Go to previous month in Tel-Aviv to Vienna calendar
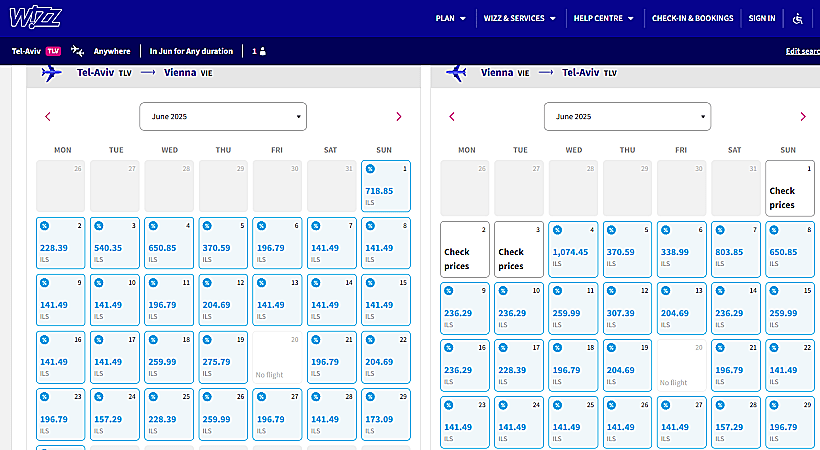 coord(48,117)
